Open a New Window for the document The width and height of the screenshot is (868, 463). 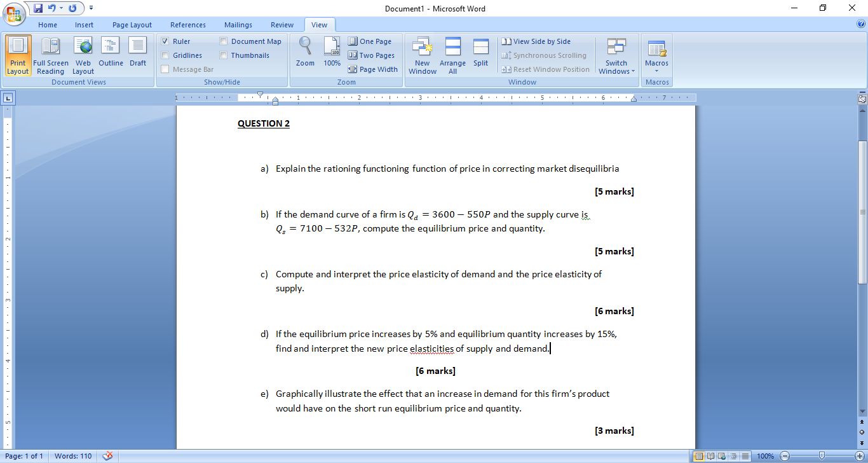click(x=422, y=55)
